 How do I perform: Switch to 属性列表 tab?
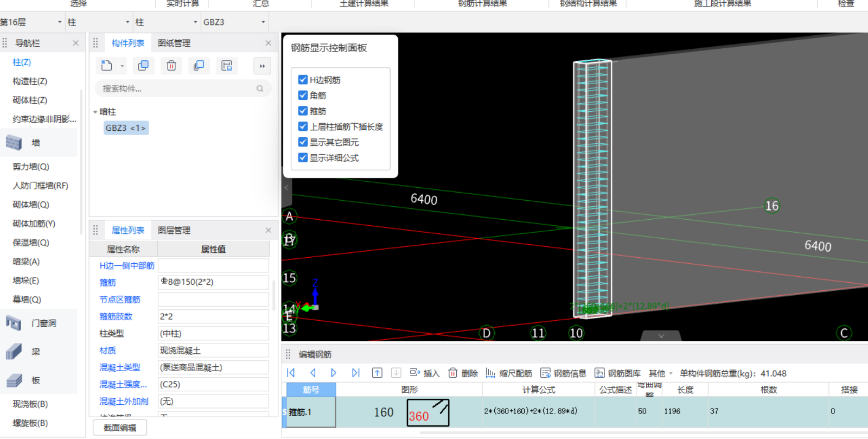click(128, 230)
